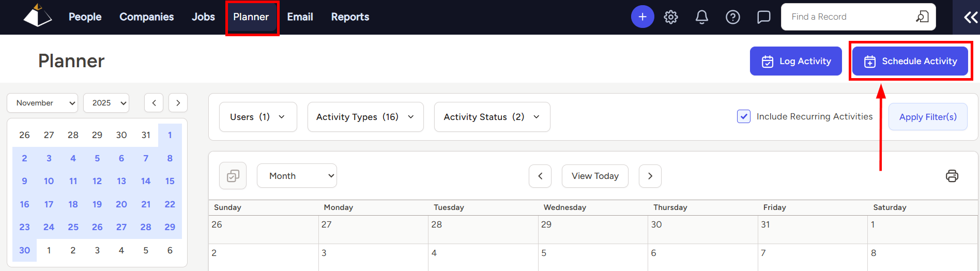
Task: Click the multi-select activities icon beside Month
Action: click(233, 176)
